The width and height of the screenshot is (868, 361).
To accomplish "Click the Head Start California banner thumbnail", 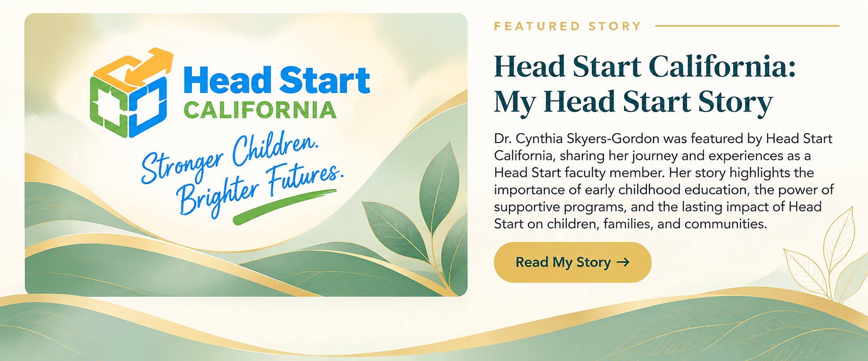I will 246,155.
